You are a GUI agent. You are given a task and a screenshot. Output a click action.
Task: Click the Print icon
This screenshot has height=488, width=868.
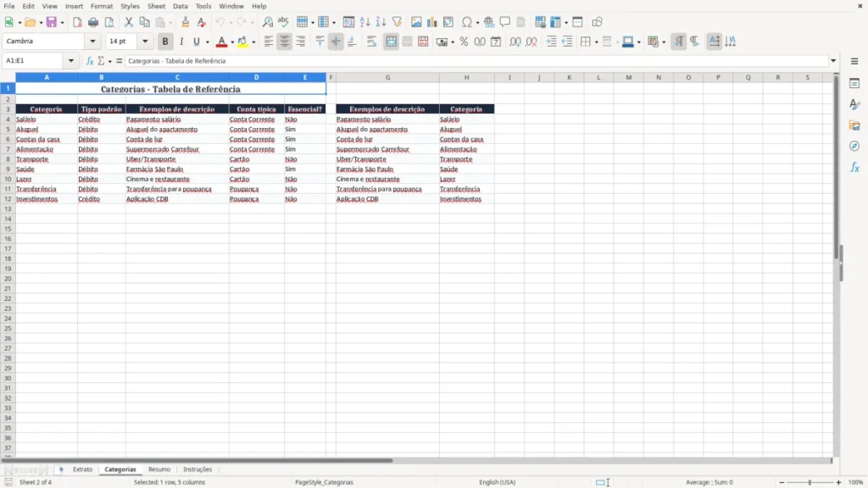[93, 22]
